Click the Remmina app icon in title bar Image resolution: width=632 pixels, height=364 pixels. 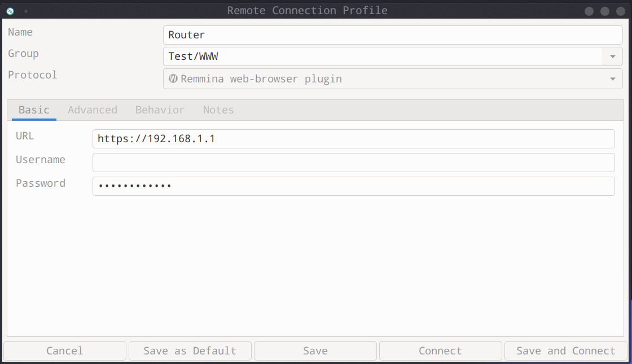(x=10, y=11)
